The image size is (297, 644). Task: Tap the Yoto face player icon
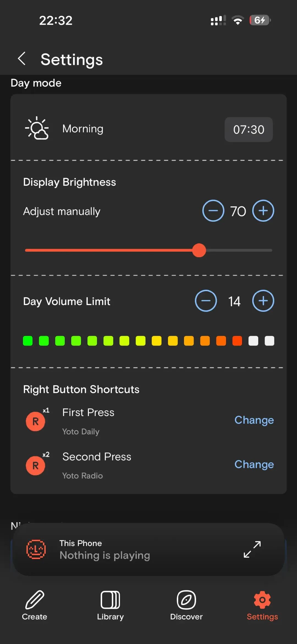coord(36,549)
